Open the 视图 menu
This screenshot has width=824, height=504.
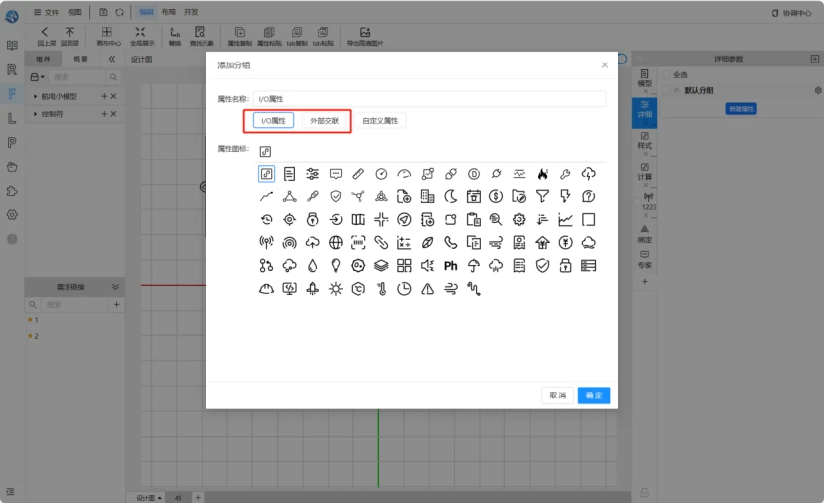click(74, 12)
